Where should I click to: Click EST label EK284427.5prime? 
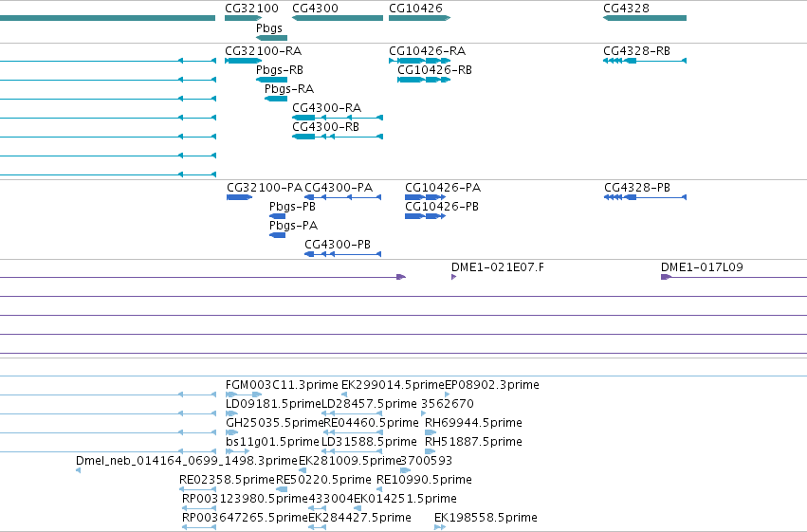359,518
